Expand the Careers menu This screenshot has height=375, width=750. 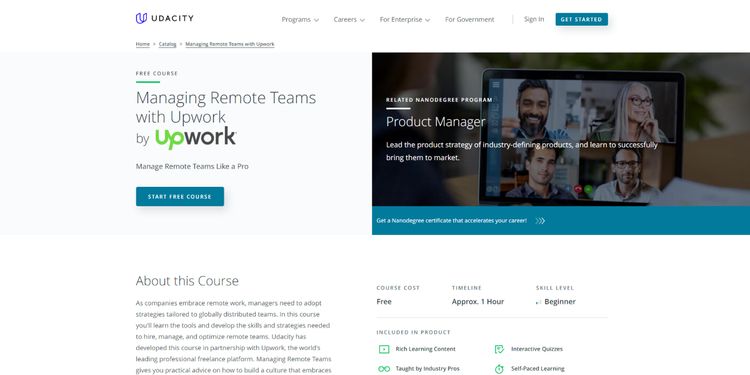point(349,20)
